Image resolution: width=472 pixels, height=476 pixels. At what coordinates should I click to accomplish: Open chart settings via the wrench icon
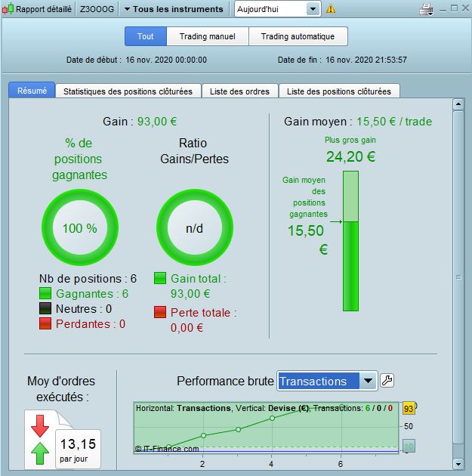387,380
